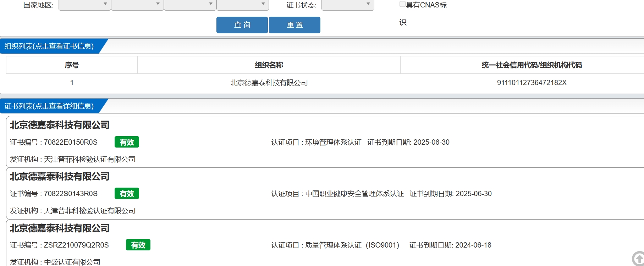Select the 组织列表 section header tab
Image resolution: width=644 pixels, height=266 pixels.
point(50,46)
